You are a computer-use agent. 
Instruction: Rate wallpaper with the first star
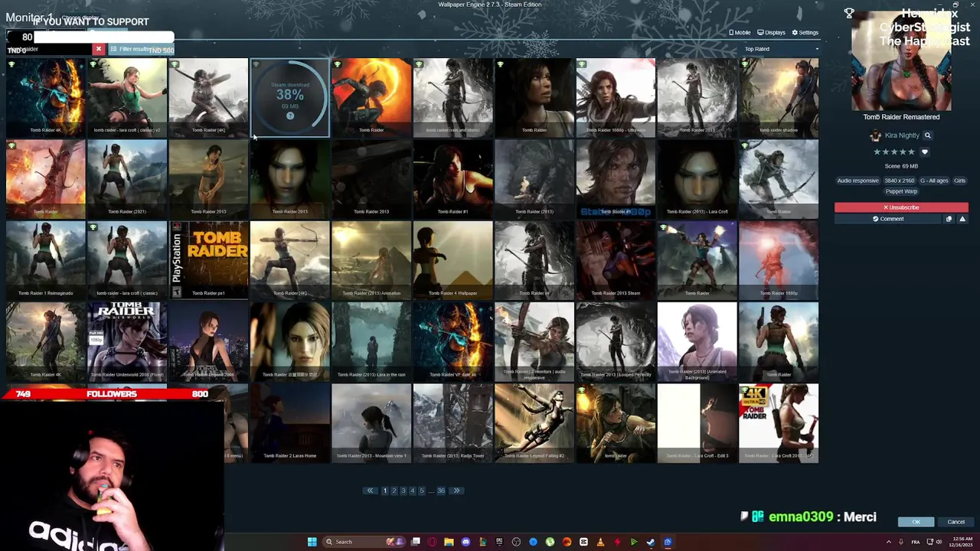pyautogui.click(x=878, y=152)
